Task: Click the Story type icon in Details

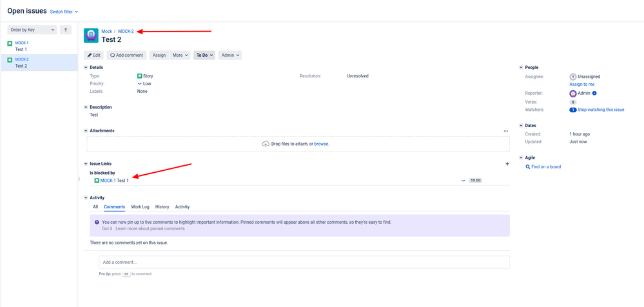Action: coord(140,76)
